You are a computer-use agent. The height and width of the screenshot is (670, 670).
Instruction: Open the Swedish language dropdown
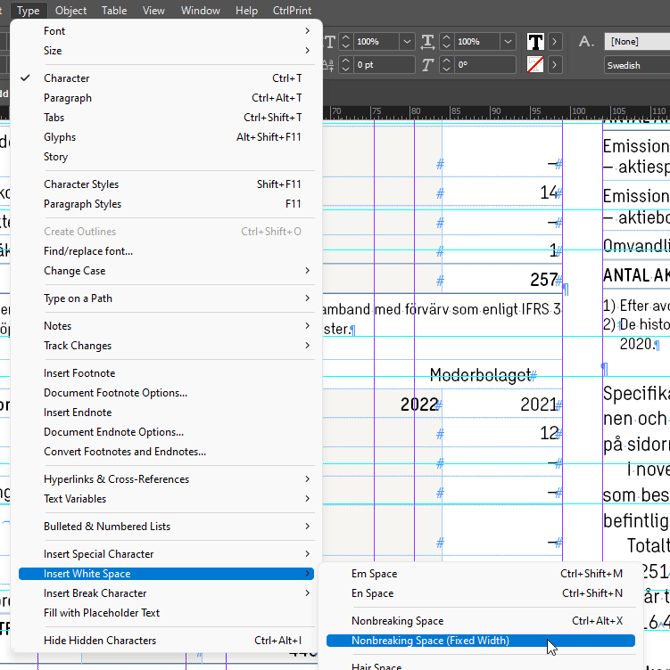[x=636, y=65]
